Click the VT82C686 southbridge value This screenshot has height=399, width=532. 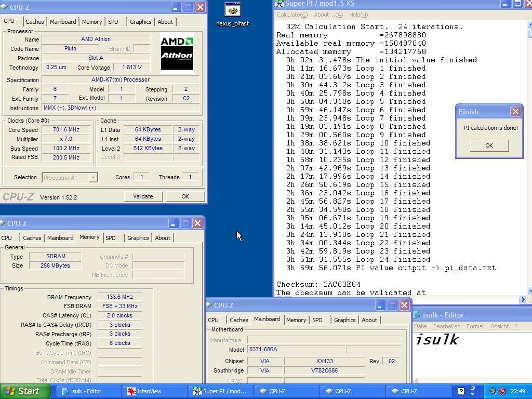[x=324, y=370]
